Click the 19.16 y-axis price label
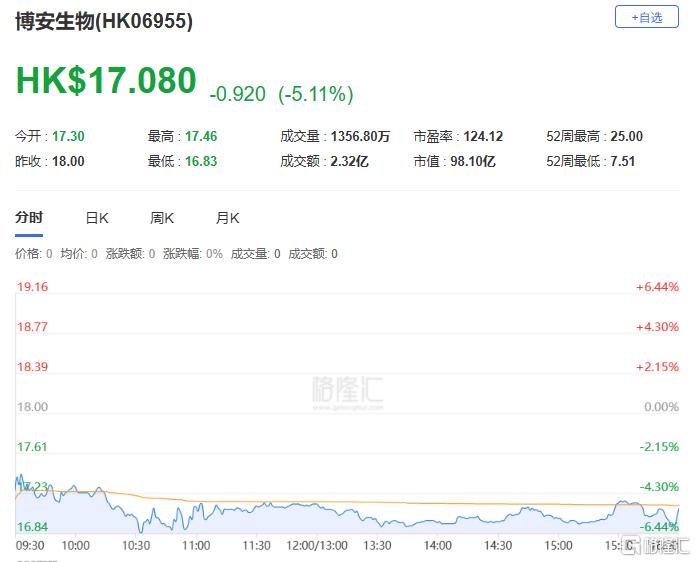This screenshot has height=562, width=696. point(32,287)
